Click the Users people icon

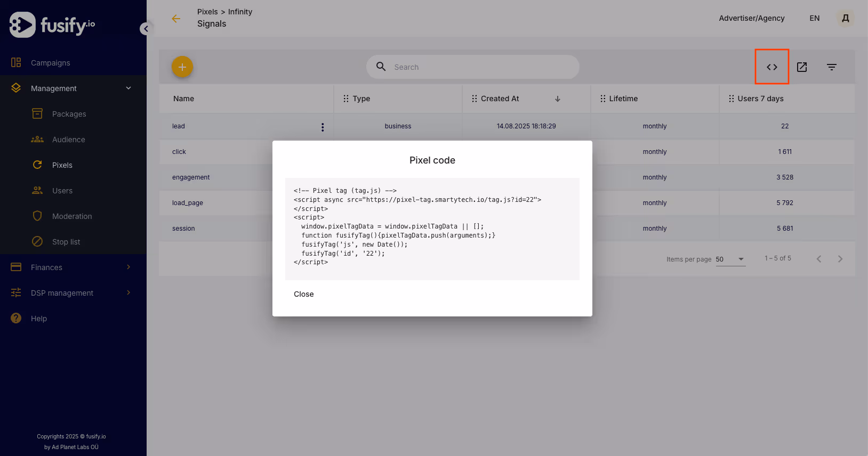[x=37, y=190]
